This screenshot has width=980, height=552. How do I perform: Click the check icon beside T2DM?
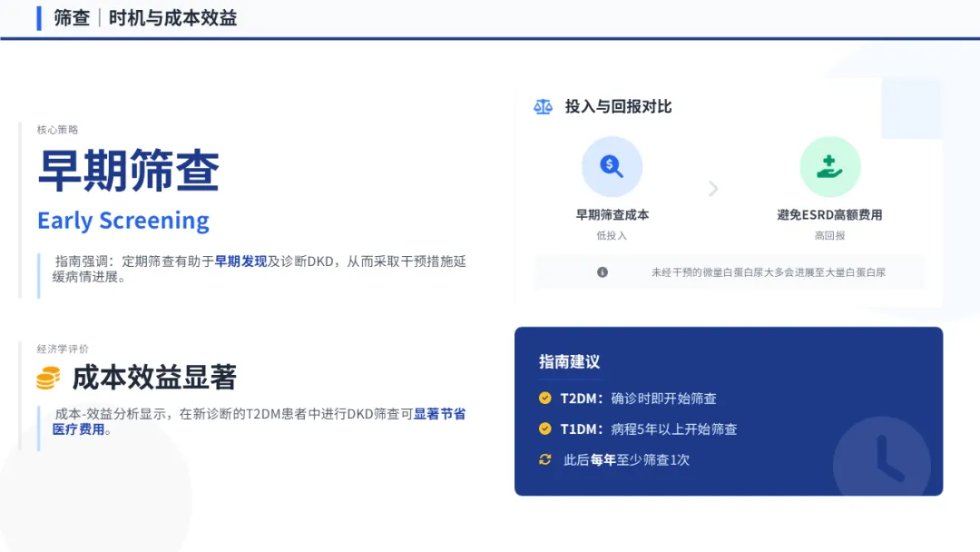545,398
